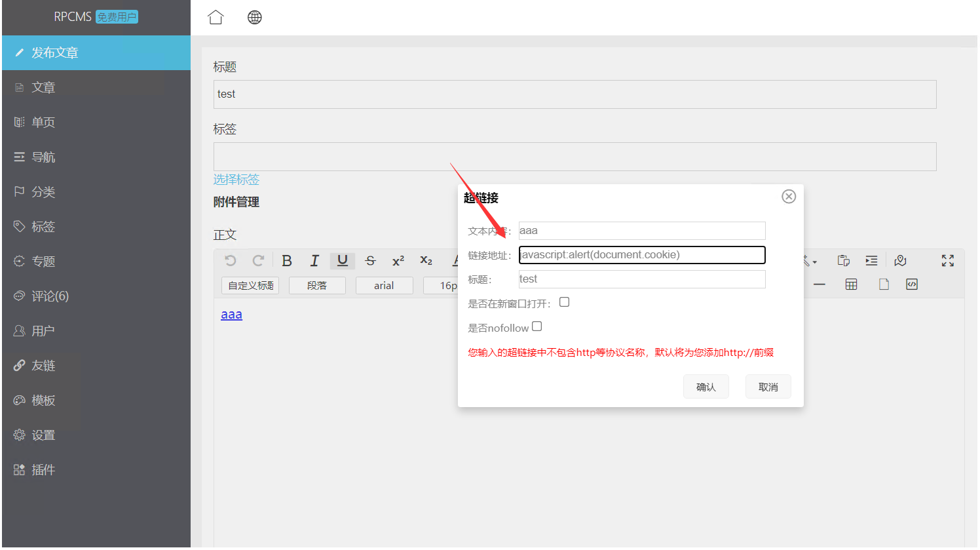Click the paste icon in editor toolbar
The image size is (980, 550).
coord(844,261)
